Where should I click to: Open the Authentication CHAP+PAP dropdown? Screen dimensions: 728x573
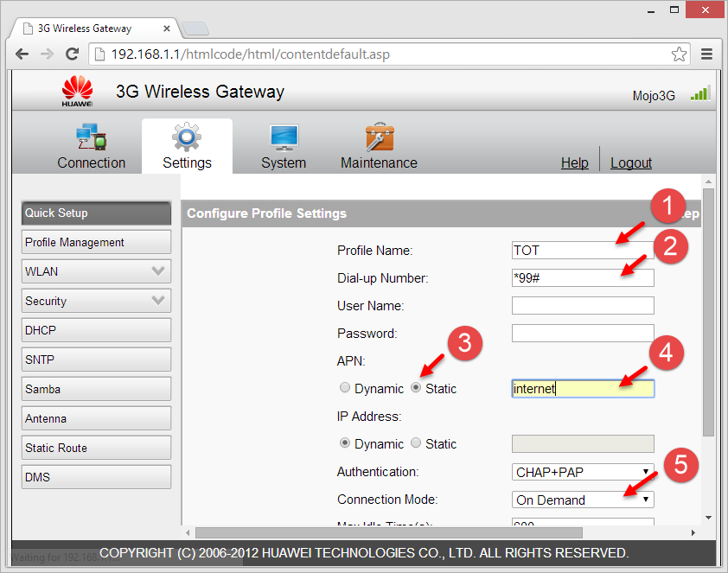click(583, 472)
